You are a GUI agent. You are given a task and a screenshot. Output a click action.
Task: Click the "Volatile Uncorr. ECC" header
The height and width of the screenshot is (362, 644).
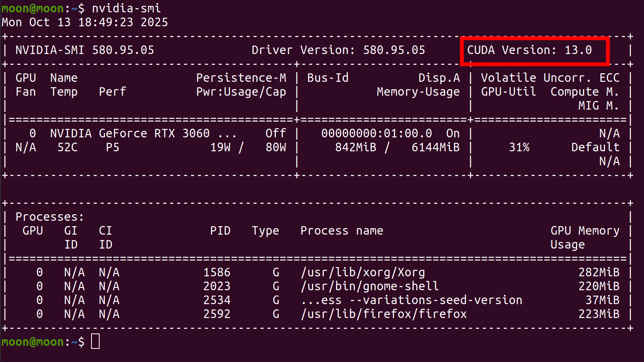tap(550, 78)
